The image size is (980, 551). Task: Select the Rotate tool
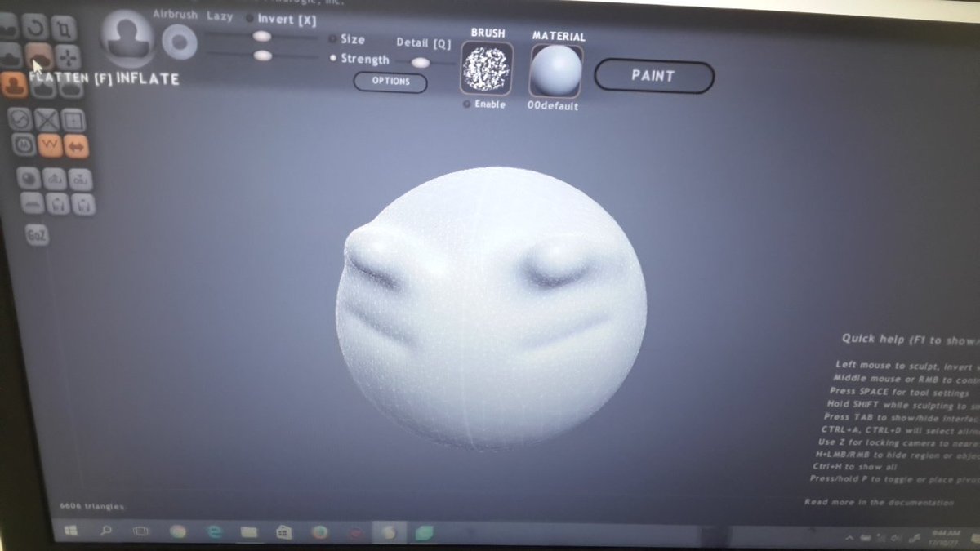(36, 27)
